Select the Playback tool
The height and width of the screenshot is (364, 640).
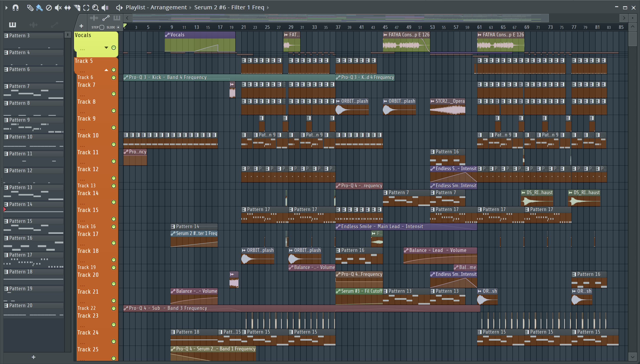point(105,8)
